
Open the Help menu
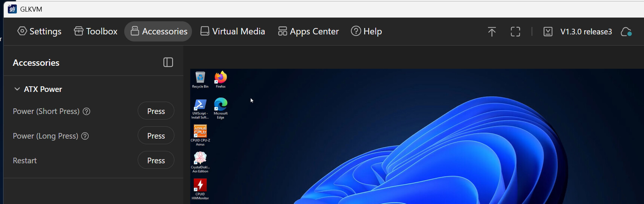coord(366,31)
